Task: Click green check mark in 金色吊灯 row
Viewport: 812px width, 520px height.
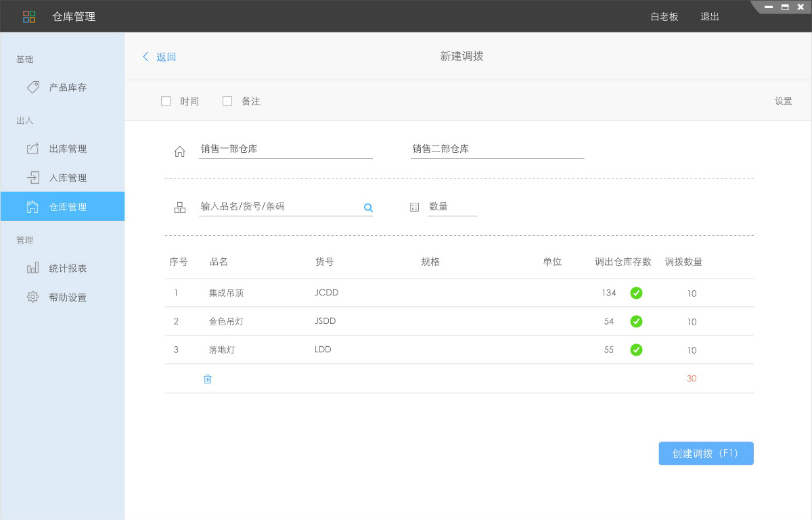Action: pos(636,321)
